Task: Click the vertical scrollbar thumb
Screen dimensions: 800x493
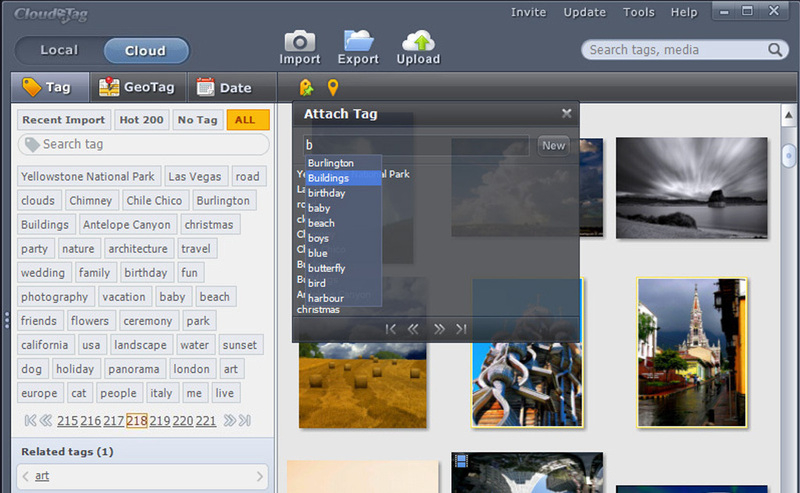Action: 789,155
